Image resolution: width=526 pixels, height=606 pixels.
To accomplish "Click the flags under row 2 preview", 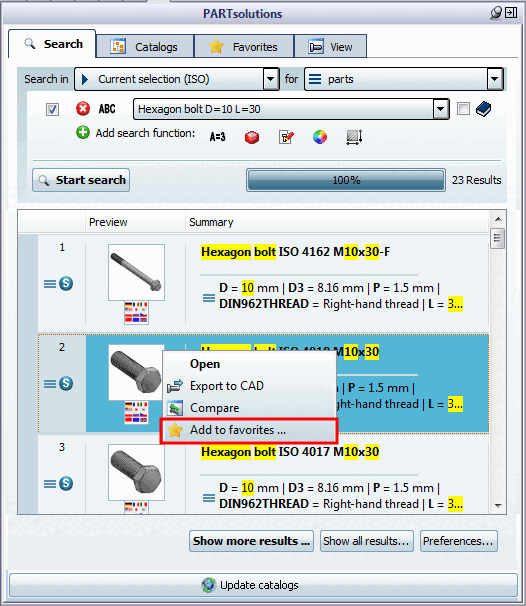I will [136, 413].
